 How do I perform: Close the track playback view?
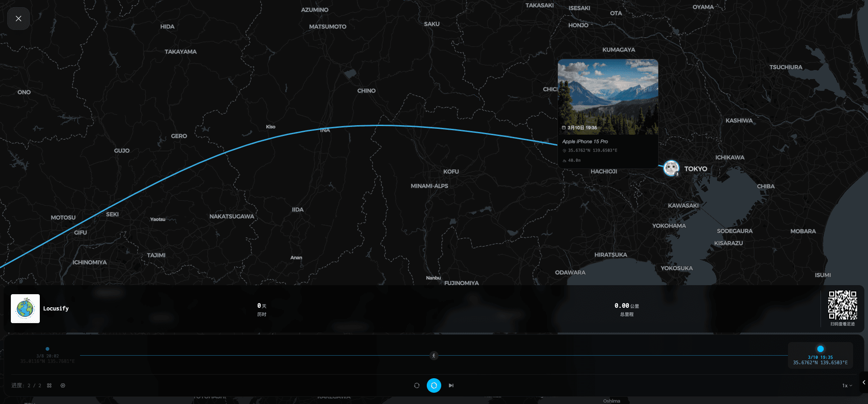[x=19, y=19]
